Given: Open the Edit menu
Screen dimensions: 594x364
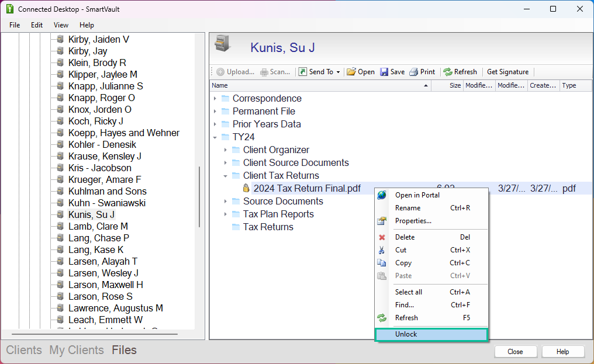Looking at the screenshot, I should pyautogui.click(x=37, y=25).
